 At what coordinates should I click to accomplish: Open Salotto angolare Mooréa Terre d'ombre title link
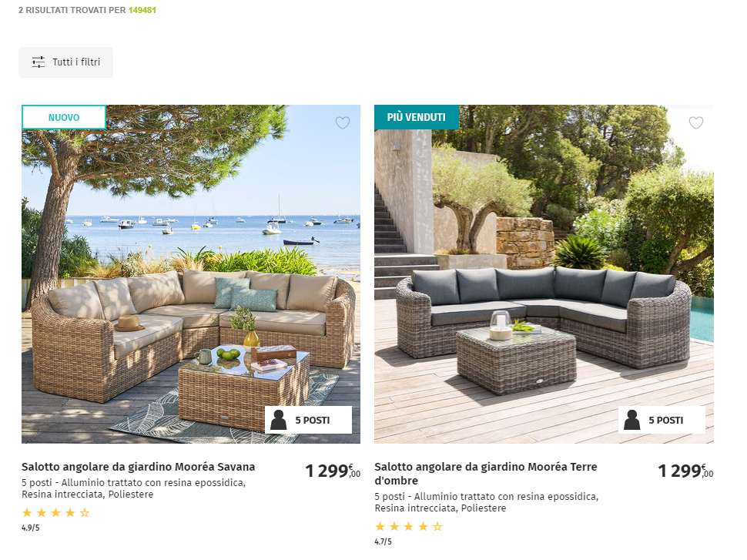[486, 473]
